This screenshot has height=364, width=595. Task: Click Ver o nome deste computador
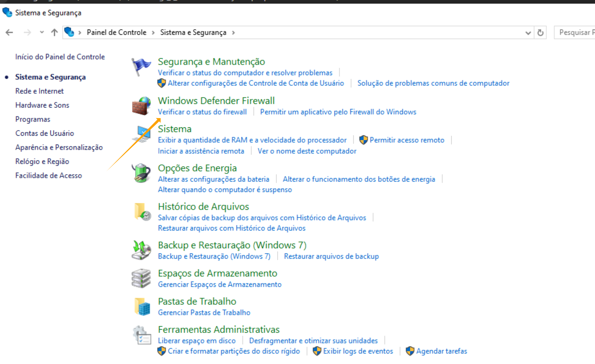(x=307, y=151)
